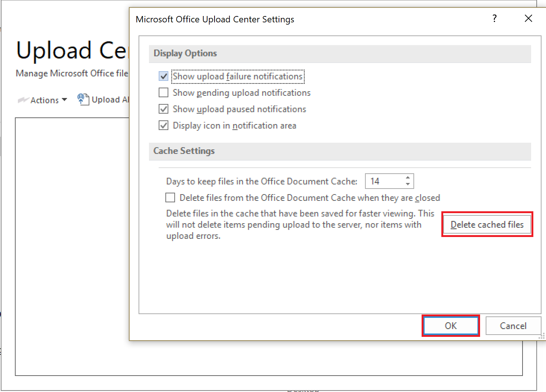
Task: Click the Upload All document icon
Action: point(83,99)
